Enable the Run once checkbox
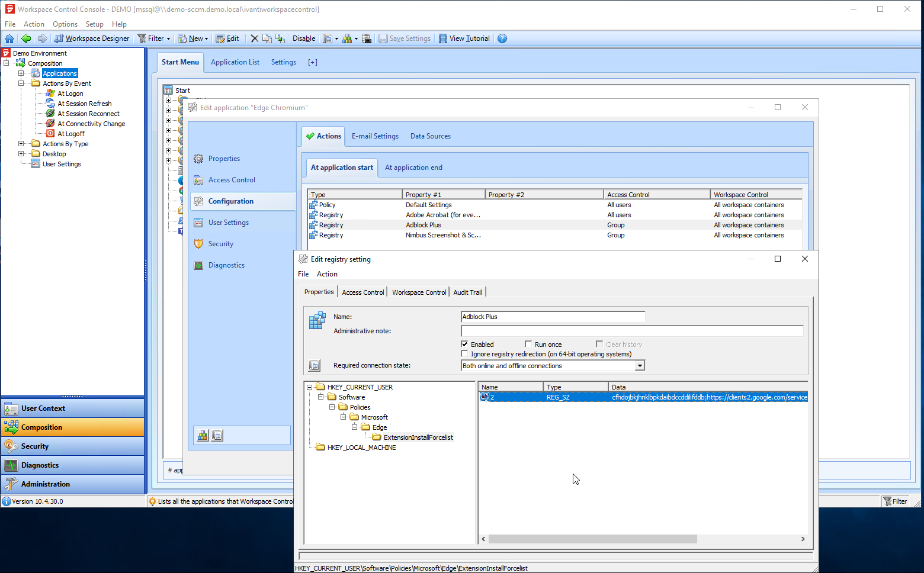Screen dimensions: 924x573 528,344
